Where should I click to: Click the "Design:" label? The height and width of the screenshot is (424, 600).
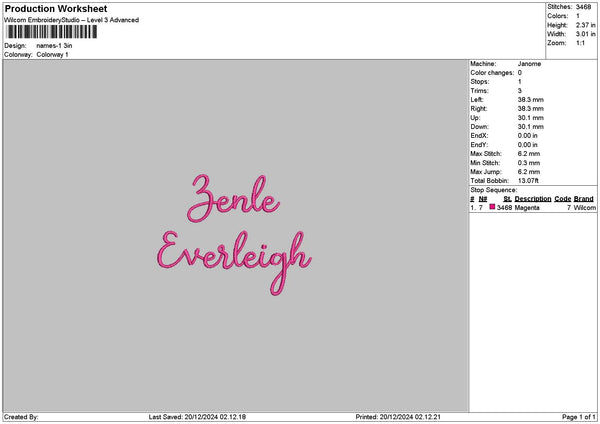(15, 46)
